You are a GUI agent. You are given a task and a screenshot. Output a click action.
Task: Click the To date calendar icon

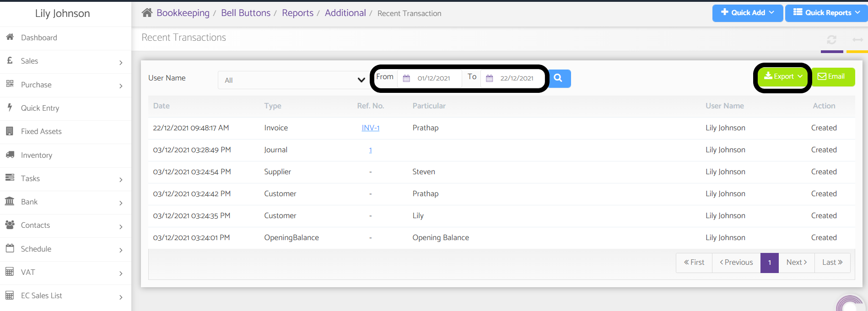490,78
